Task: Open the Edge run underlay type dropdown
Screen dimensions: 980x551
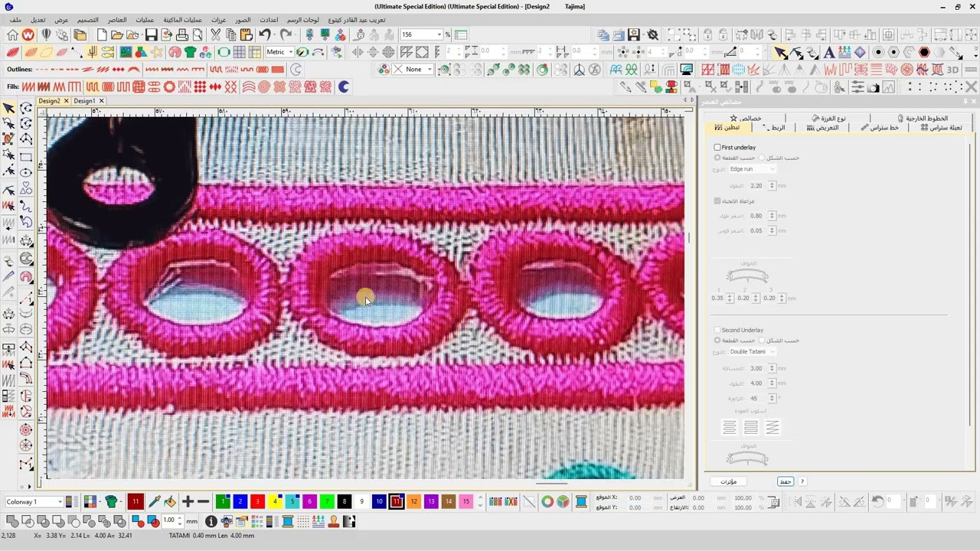Action: coord(752,169)
